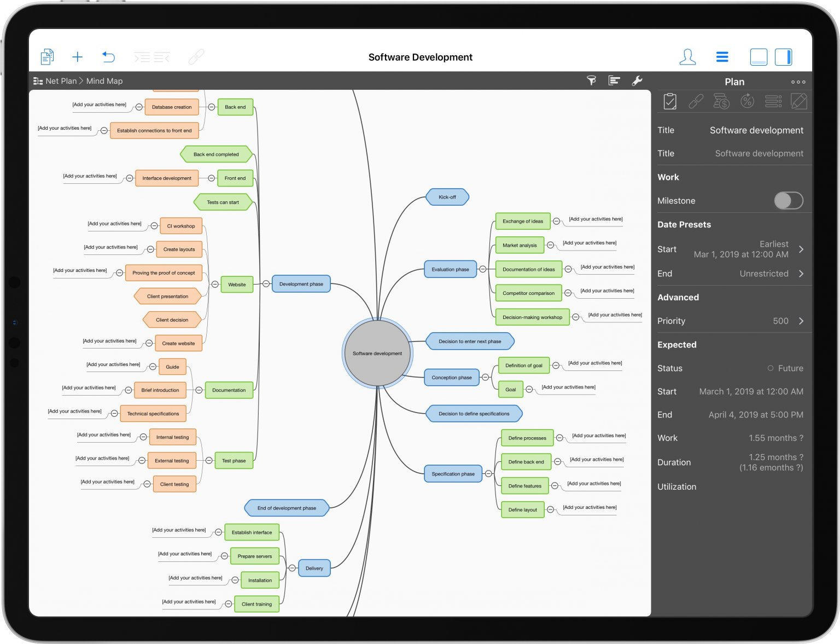Expand the Start date preset chevron
The height and width of the screenshot is (644, 840).
801,250
